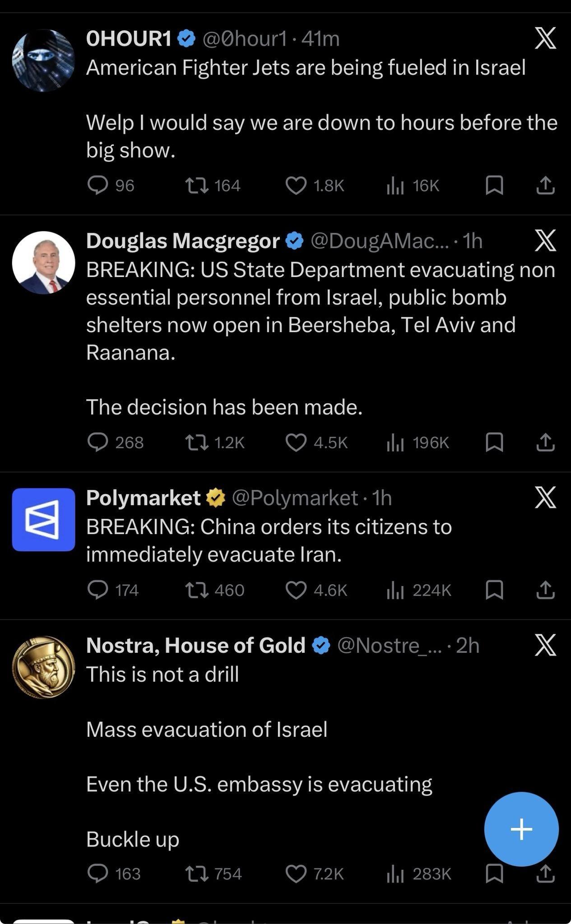This screenshot has width=571, height=924.
Task: Repost Douglas Macgregor's tweet
Action: click(x=197, y=442)
